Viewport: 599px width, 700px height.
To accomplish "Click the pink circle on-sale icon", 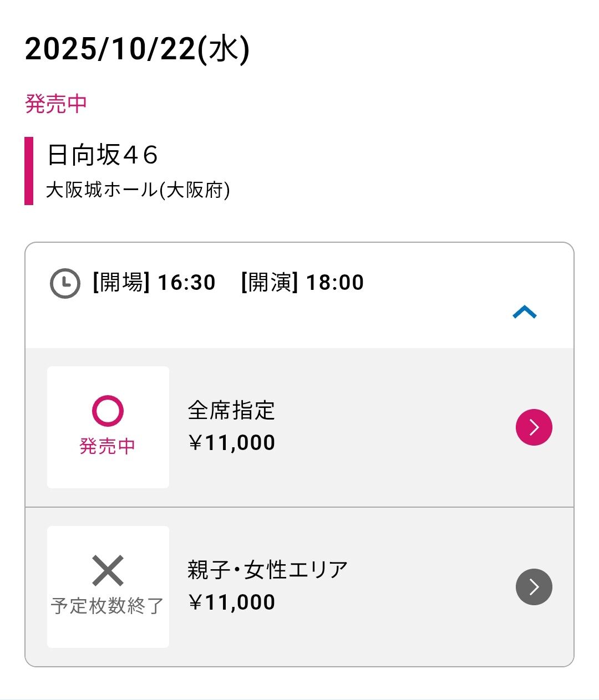I will tap(108, 411).
